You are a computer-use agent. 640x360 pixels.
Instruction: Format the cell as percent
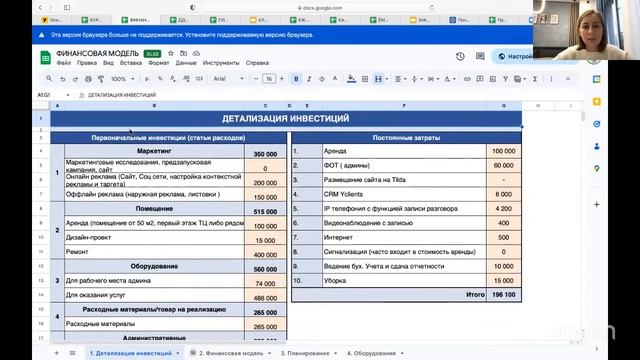[x=160, y=79]
